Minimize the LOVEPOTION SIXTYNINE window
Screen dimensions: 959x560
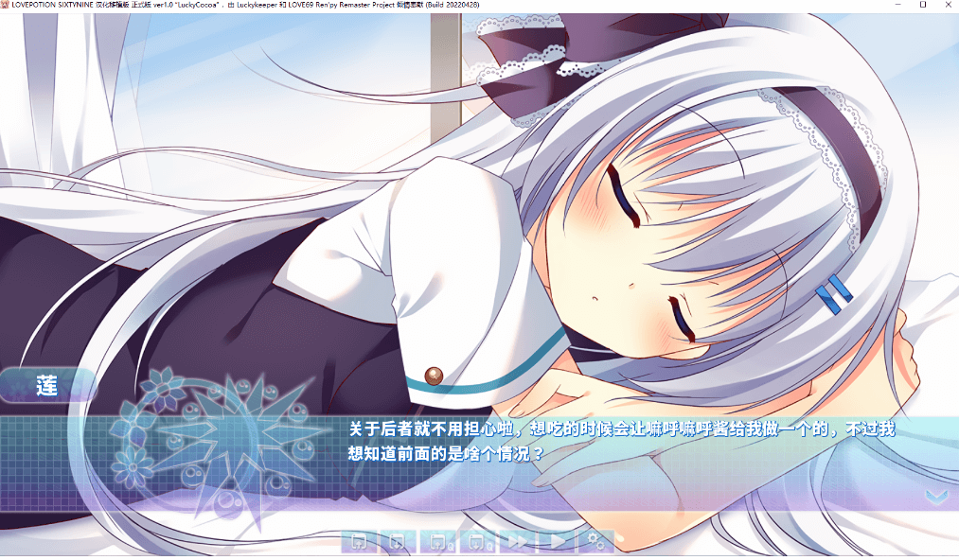[x=895, y=5]
